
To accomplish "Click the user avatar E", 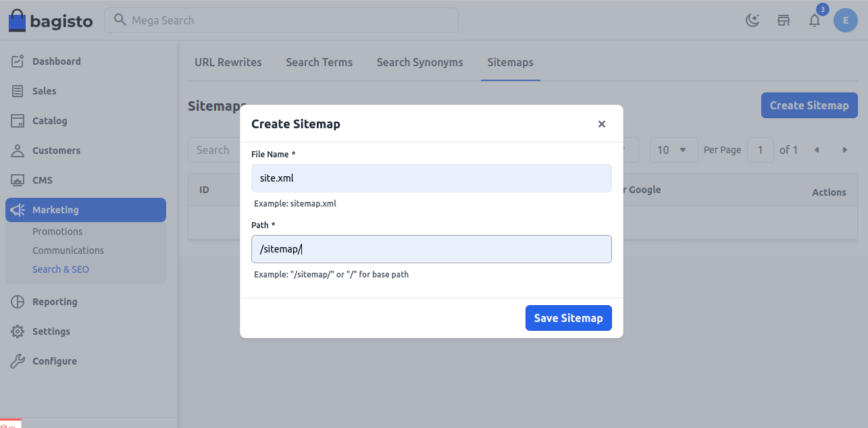I will (845, 20).
